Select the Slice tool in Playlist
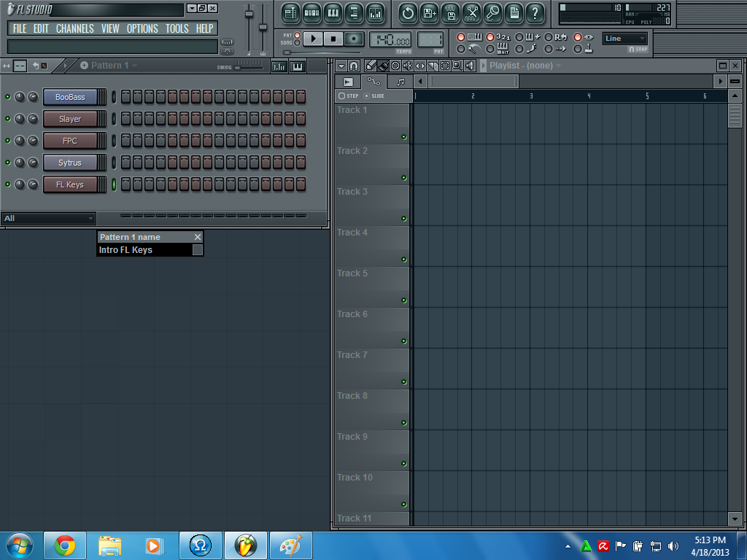Viewport: 747px width, 560px height. point(433,66)
